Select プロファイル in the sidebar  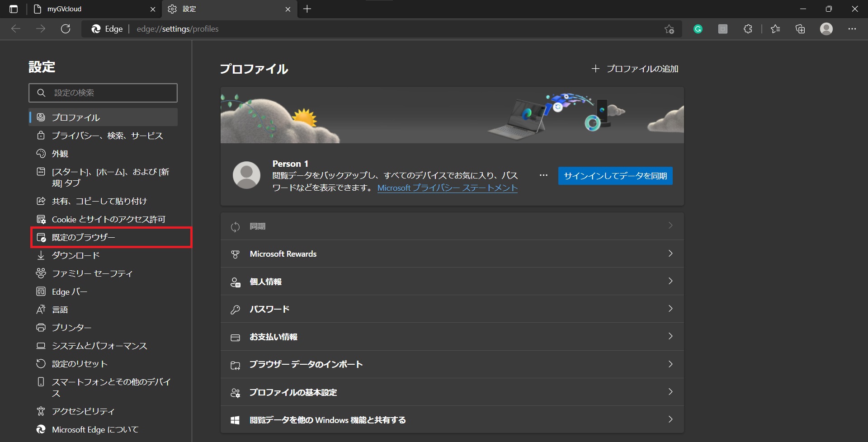(x=104, y=118)
